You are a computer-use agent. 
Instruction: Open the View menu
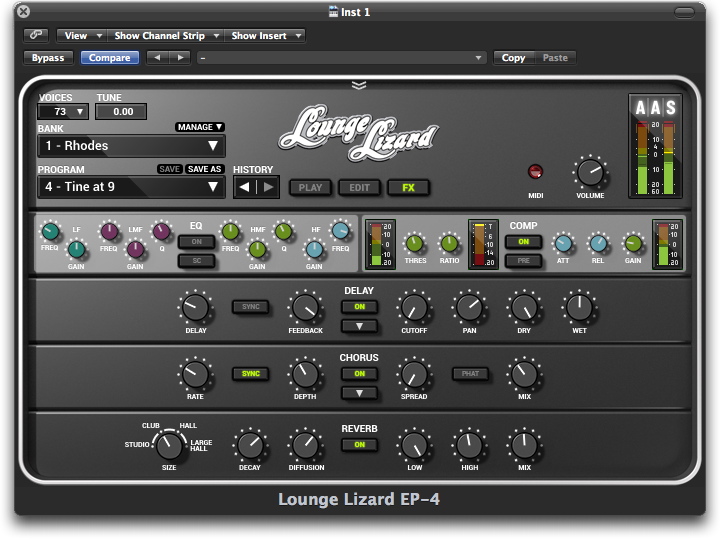pyautogui.click(x=82, y=35)
